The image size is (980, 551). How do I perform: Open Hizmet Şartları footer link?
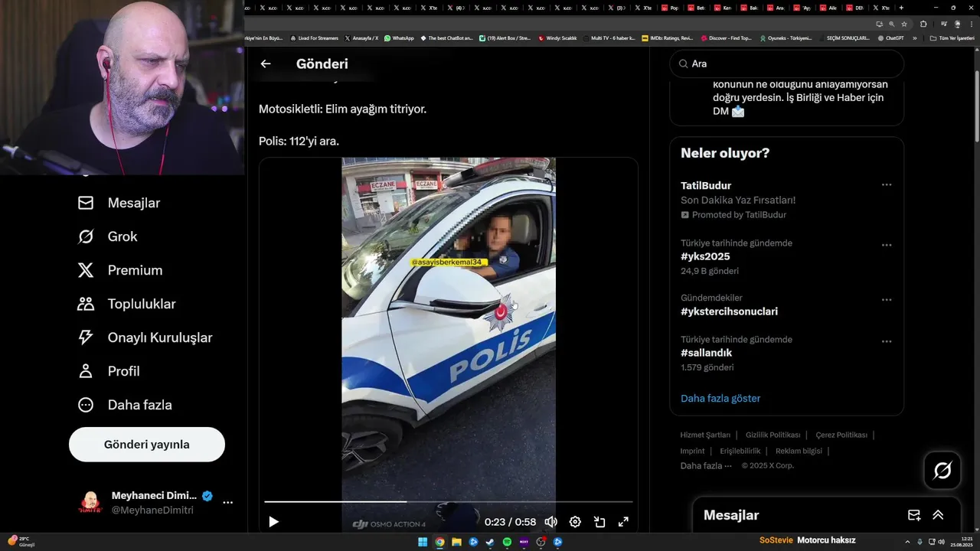[x=705, y=435]
